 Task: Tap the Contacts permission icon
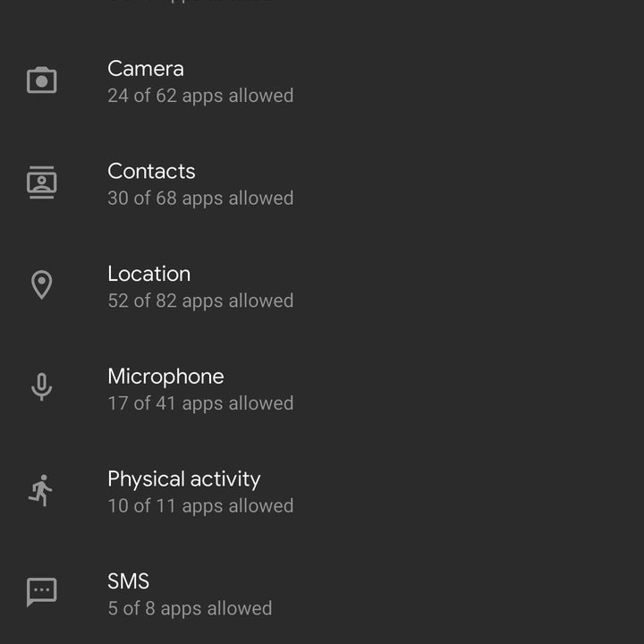coord(41,182)
